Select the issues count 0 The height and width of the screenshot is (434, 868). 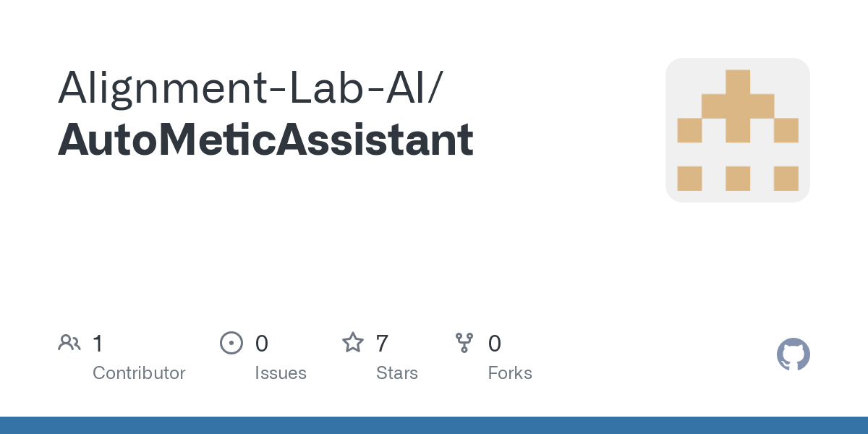[262, 344]
